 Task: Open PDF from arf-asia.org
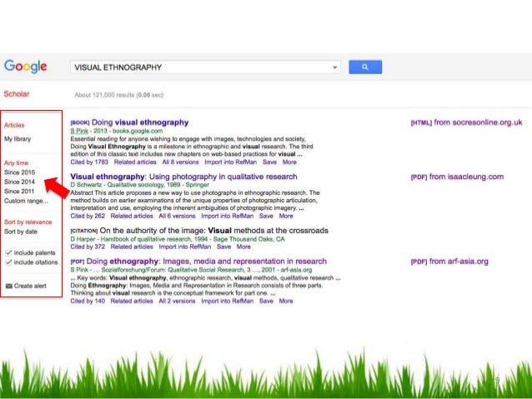449,262
